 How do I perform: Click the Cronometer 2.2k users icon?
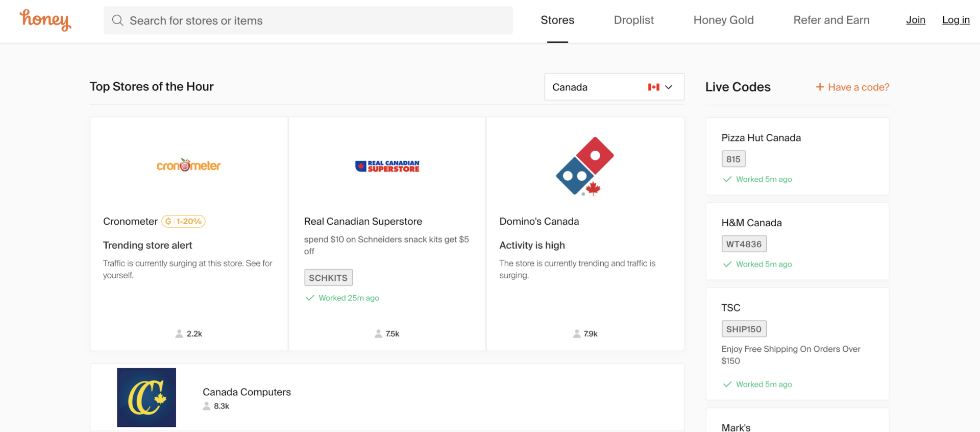179,333
